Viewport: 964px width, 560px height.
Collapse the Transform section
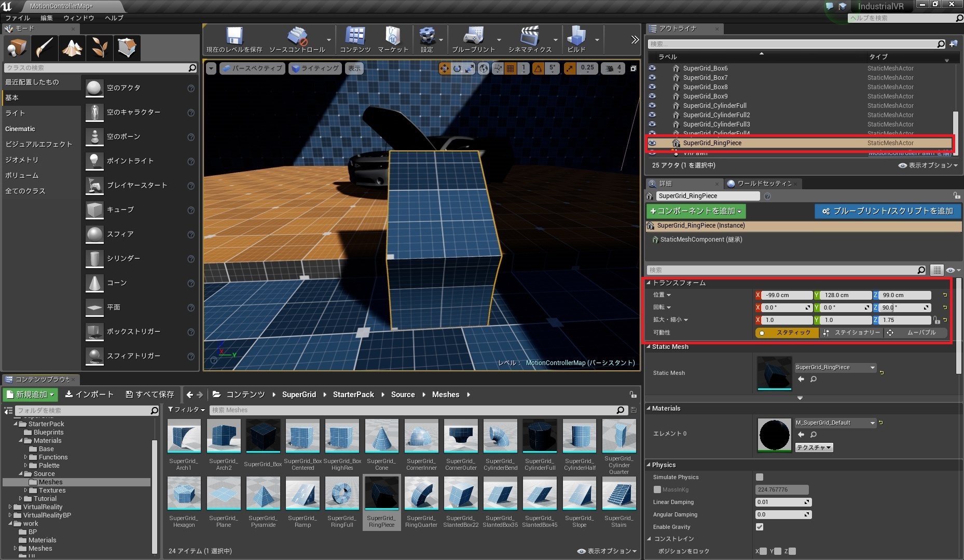coord(649,283)
